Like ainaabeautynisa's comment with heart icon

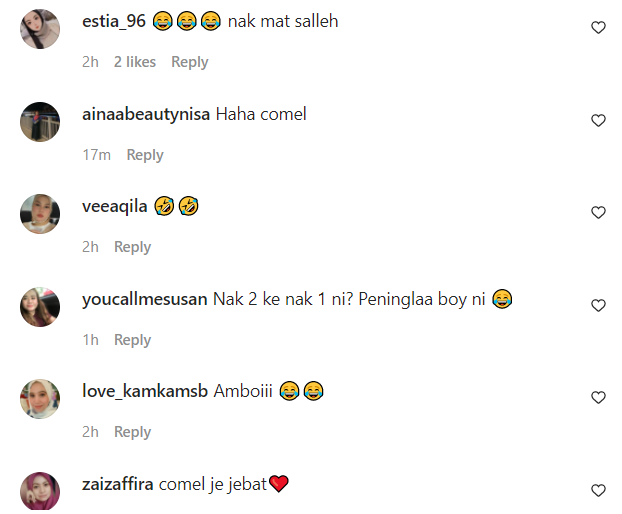[598, 120]
